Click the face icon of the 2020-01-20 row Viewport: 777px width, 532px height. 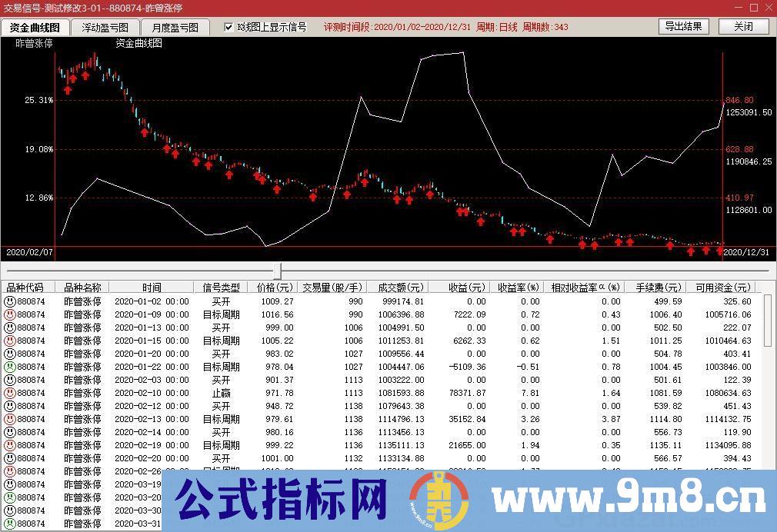[x=10, y=354]
